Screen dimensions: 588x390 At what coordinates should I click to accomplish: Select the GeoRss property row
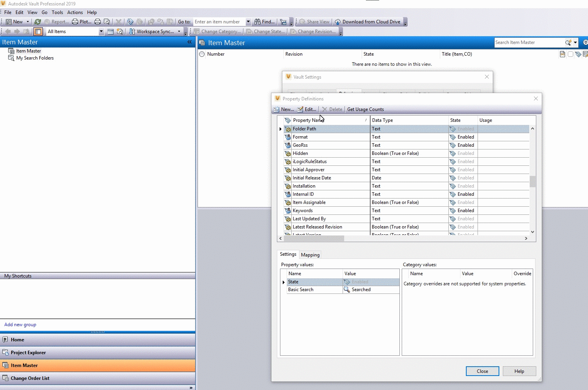click(x=406, y=145)
